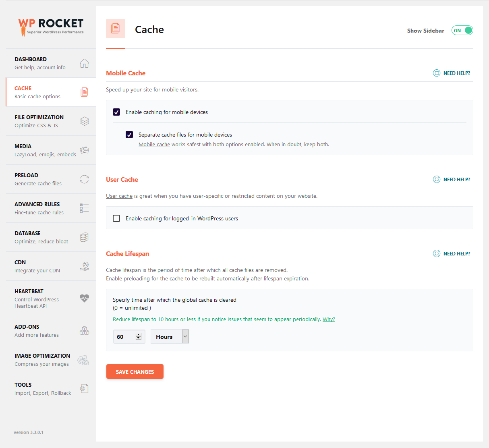The image size is (489, 448).
Task: Select the Preload refresh icon
Action: point(84,179)
